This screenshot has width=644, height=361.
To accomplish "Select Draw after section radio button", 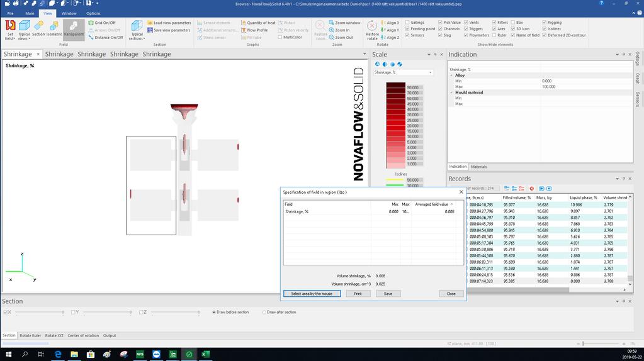I will 264,312.
